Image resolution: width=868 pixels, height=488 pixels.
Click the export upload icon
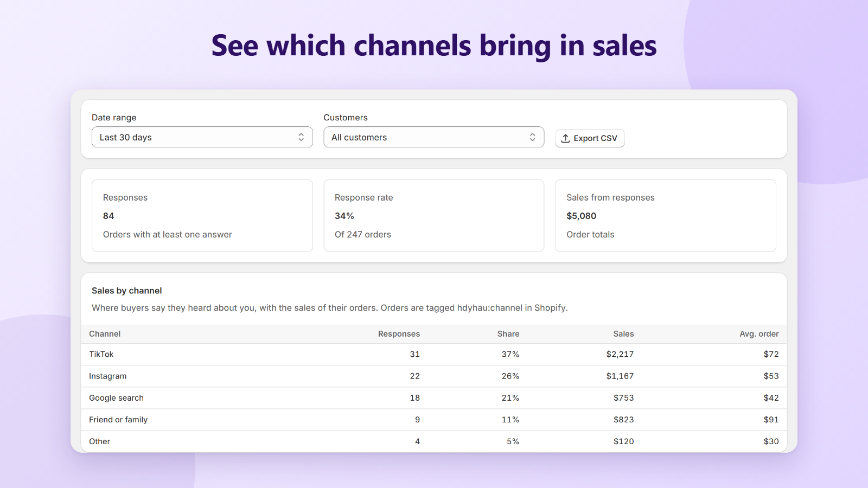coord(565,138)
